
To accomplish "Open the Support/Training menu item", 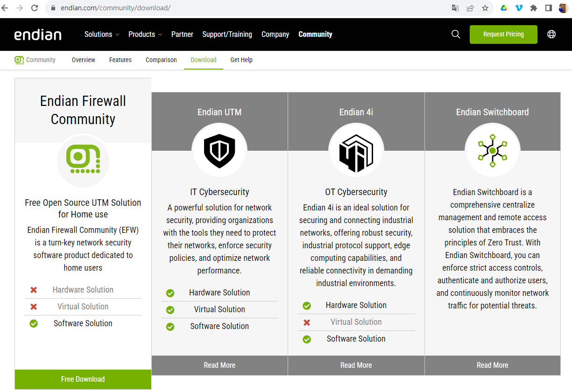I will click(227, 34).
